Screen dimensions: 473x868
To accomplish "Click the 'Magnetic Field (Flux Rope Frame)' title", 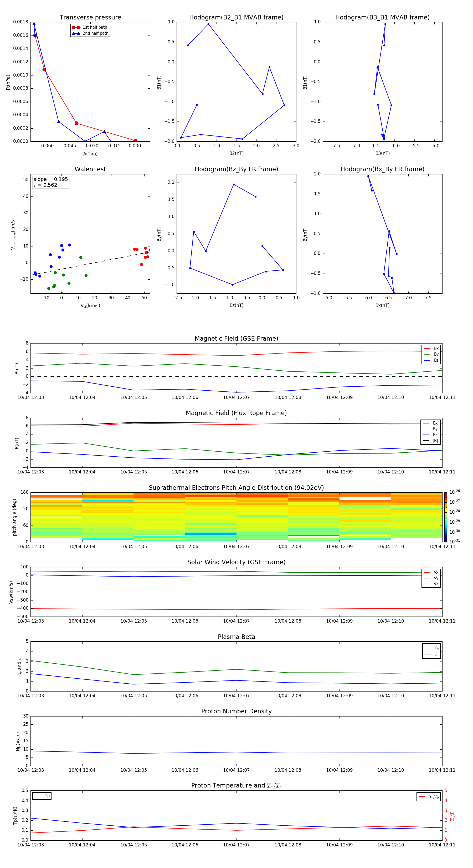I will [236, 413].
